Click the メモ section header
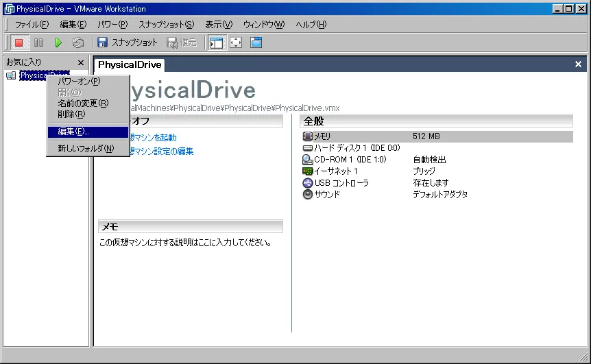 click(x=191, y=226)
